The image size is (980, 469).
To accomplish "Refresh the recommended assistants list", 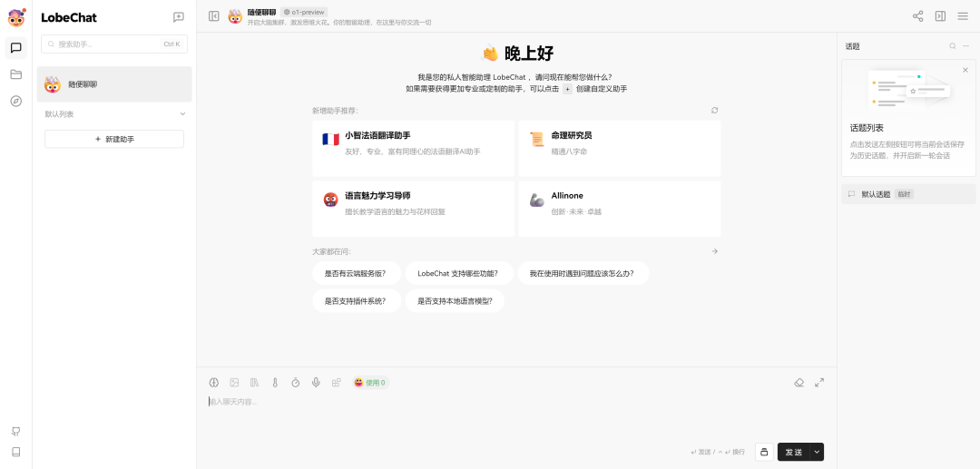I will point(714,111).
